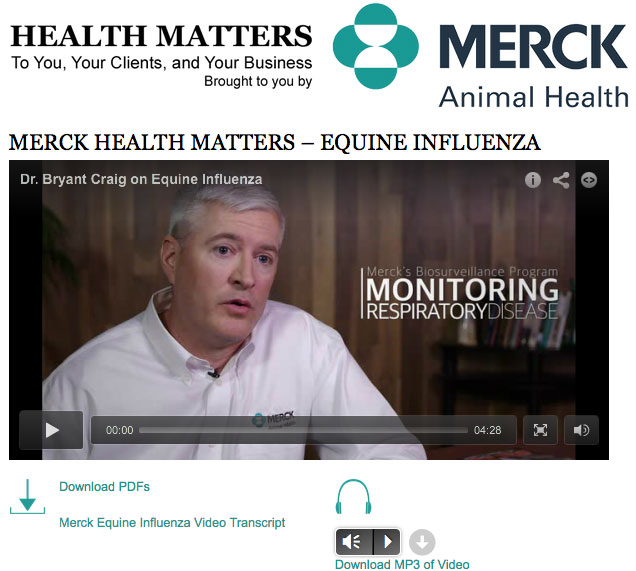Image resolution: width=636 pixels, height=571 pixels.
Task: Open the video info icon
Action: 533,180
